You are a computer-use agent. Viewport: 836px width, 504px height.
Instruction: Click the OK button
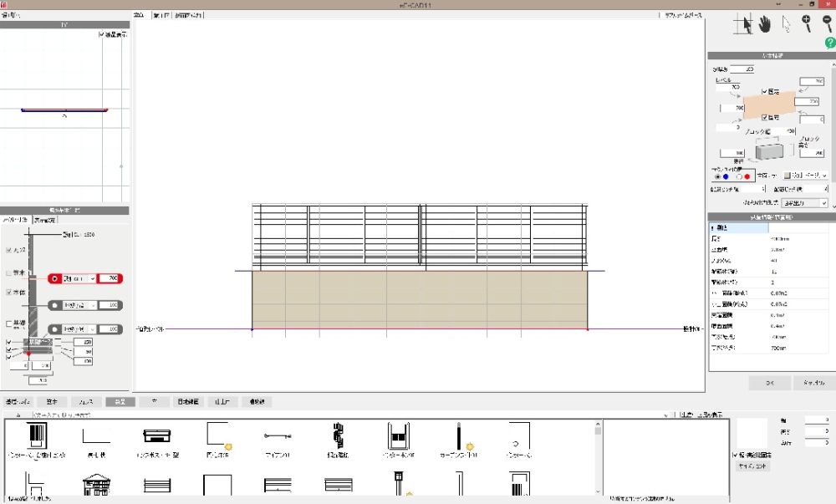click(769, 383)
